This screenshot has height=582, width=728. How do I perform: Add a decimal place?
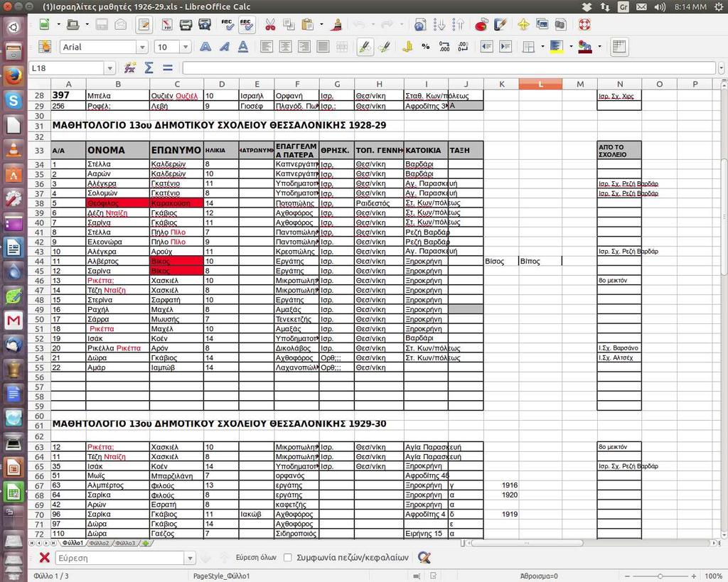click(444, 46)
